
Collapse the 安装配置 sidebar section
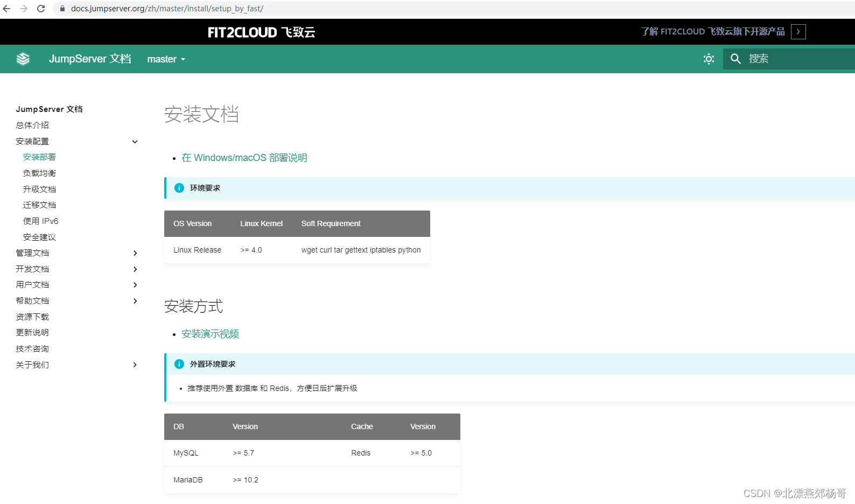(135, 142)
